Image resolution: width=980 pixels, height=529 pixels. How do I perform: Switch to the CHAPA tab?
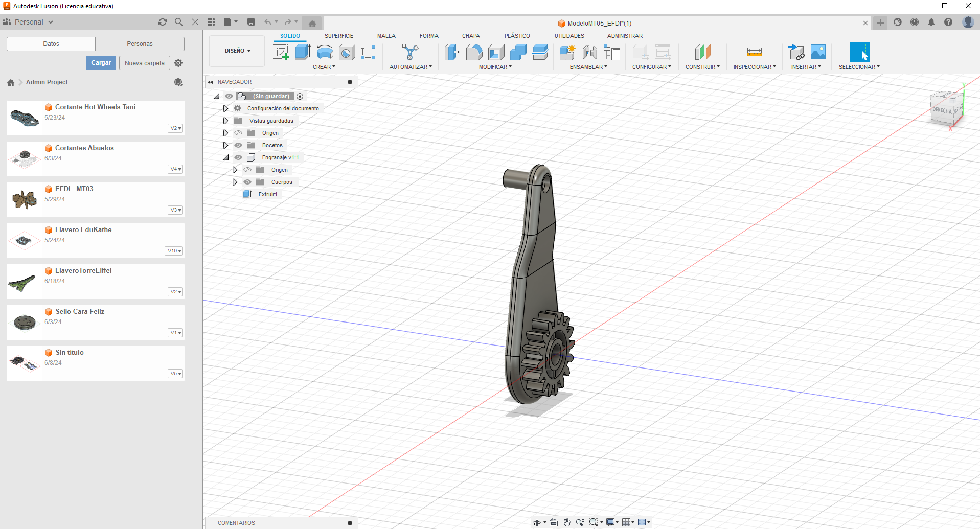471,36
